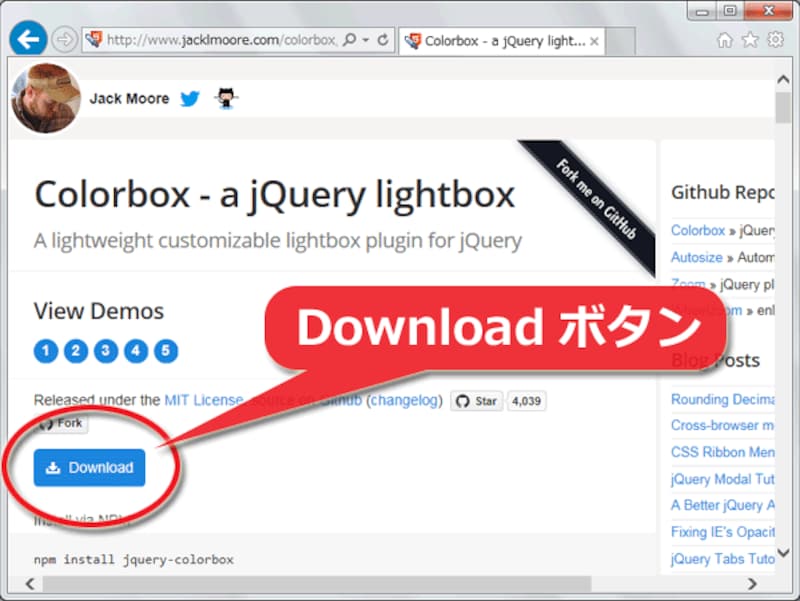Image resolution: width=800 pixels, height=601 pixels.
Task: Open favorites star icon
Action: 750,40
